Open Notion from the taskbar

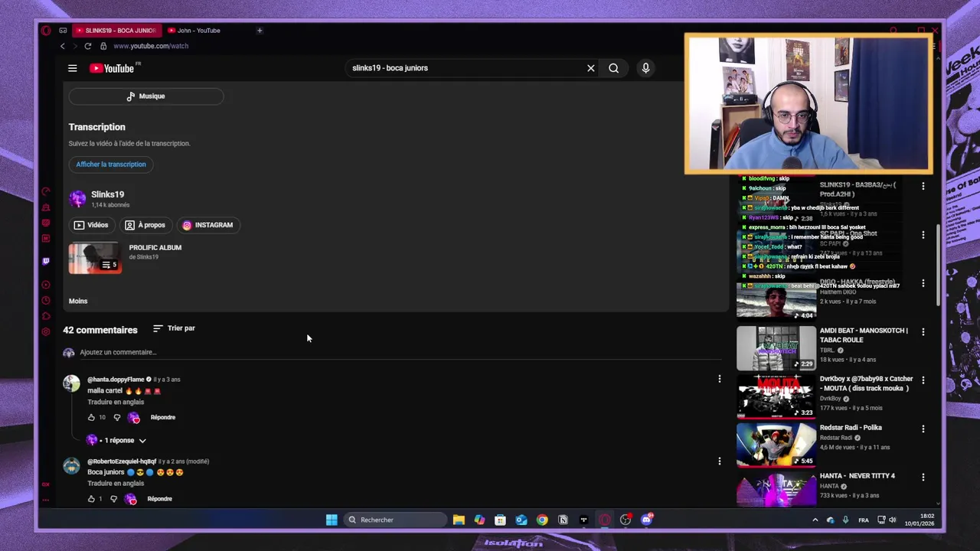(x=563, y=520)
